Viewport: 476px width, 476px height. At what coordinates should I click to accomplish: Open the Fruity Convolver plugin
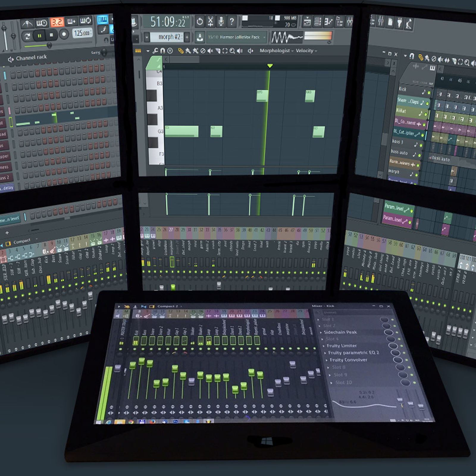[348, 360]
